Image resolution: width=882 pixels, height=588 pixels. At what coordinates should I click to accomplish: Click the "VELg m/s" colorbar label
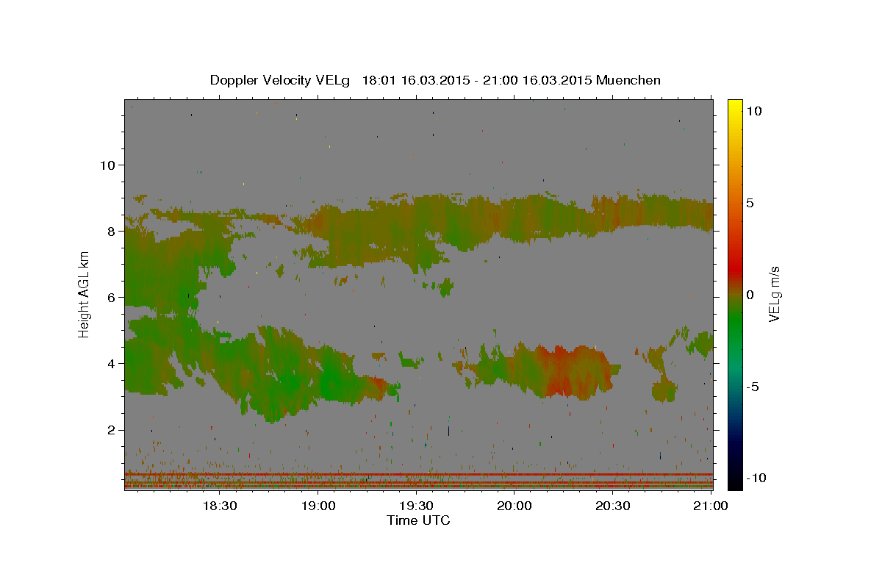tap(774, 294)
